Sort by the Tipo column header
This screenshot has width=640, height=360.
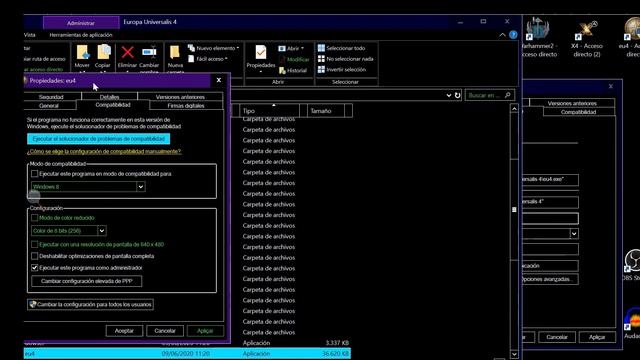[x=269, y=111]
